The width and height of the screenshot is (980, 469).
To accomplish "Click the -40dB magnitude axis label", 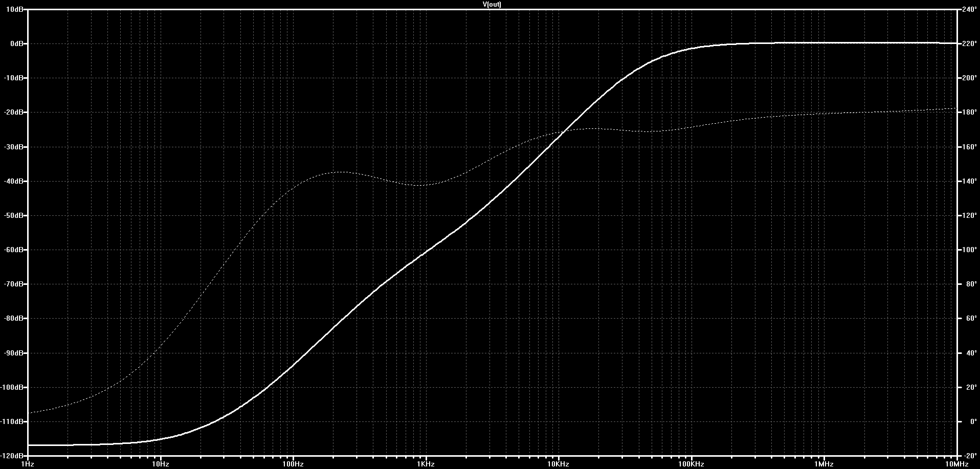I will point(14,181).
